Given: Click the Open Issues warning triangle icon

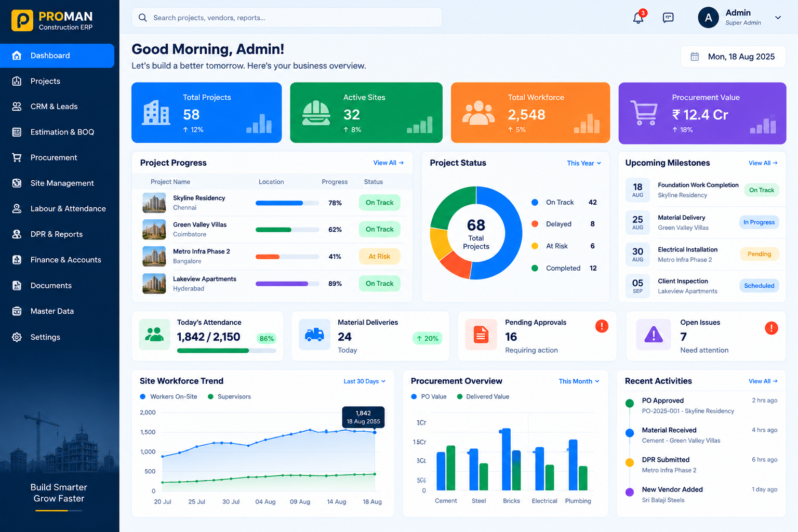Looking at the screenshot, I should click(x=654, y=335).
